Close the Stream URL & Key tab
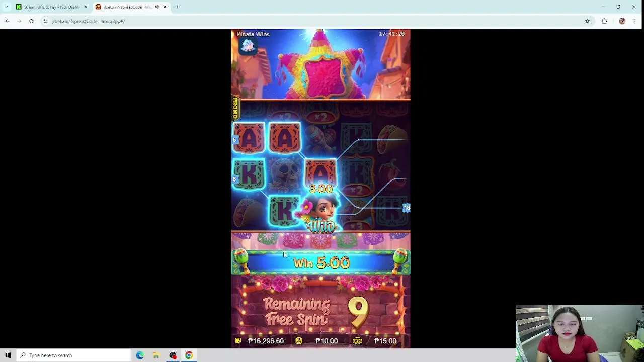 click(x=85, y=7)
